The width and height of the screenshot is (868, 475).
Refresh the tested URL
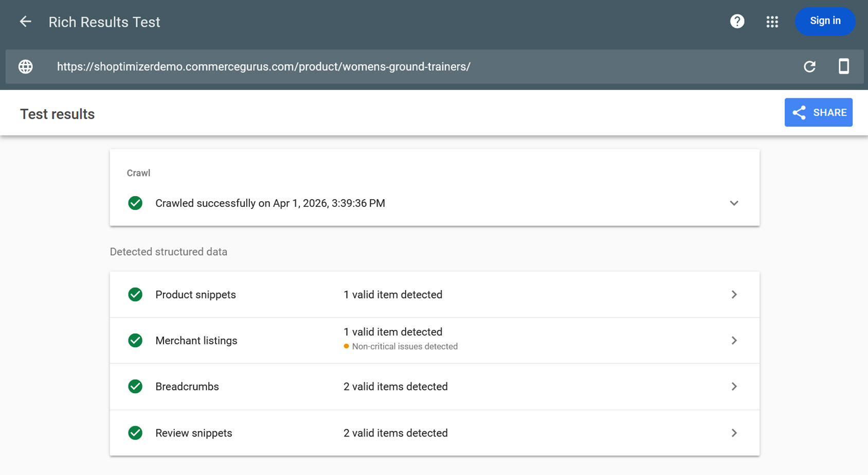809,66
